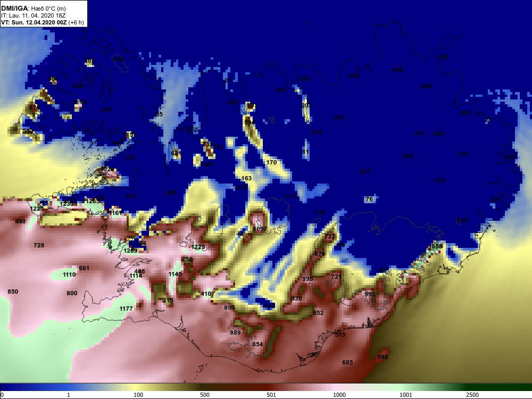Click the map value '800'
The image size is (532, 399).
72,293
